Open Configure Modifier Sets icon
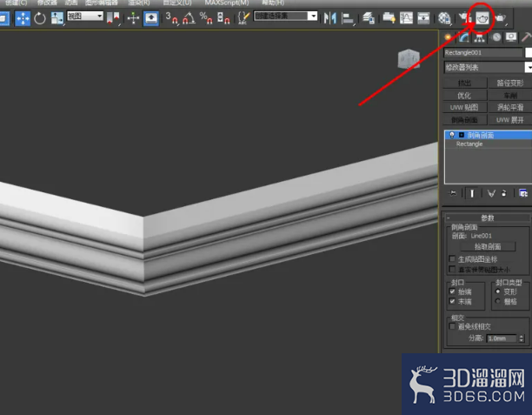This screenshot has width=532, height=415. pyautogui.click(x=523, y=193)
